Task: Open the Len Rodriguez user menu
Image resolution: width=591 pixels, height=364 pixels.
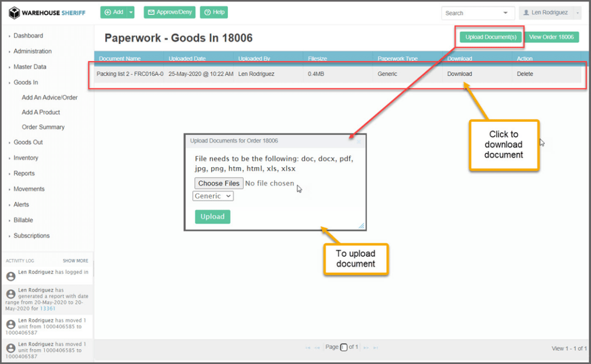Action: click(x=549, y=13)
